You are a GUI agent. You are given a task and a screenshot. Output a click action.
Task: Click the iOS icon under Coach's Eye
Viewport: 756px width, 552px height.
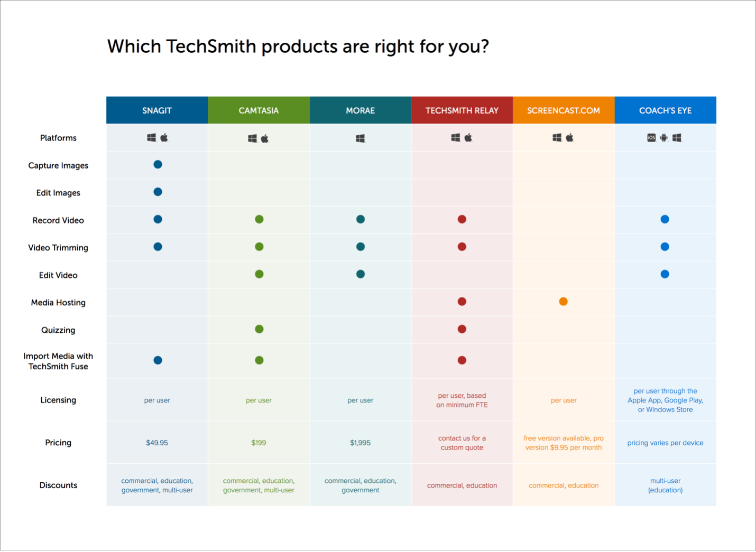pyautogui.click(x=651, y=138)
